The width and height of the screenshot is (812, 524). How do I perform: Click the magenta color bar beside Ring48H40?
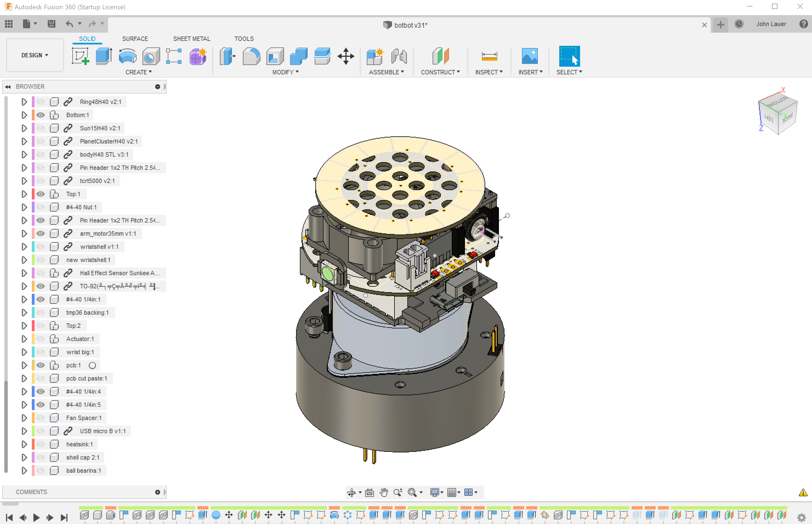pos(33,102)
